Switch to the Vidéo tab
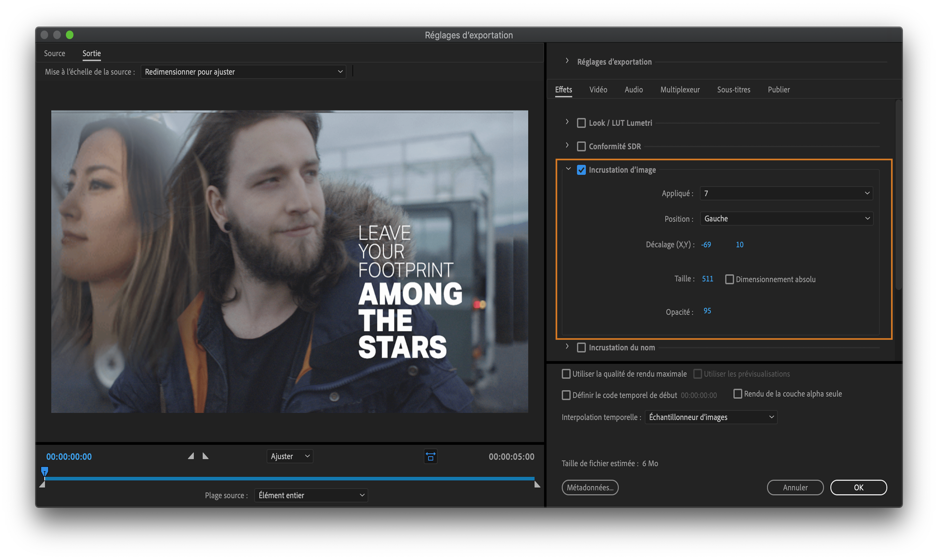Screen dimensions: 938x560 coord(598,90)
